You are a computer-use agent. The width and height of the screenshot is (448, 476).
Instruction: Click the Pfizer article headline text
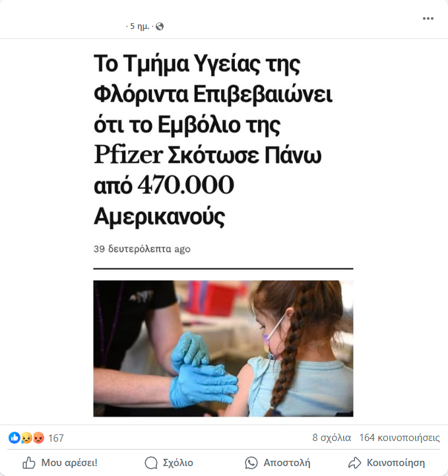pos(213,140)
